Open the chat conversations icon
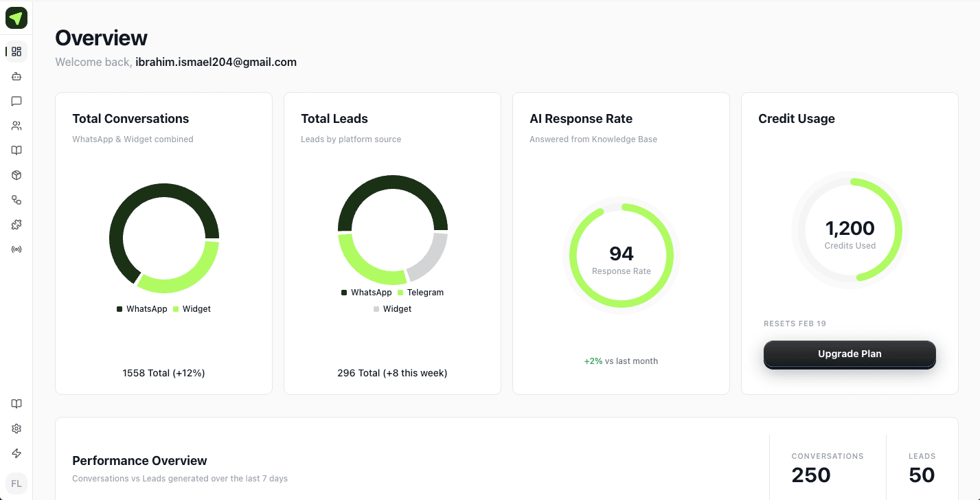The image size is (980, 500). [x=16, y=101]
